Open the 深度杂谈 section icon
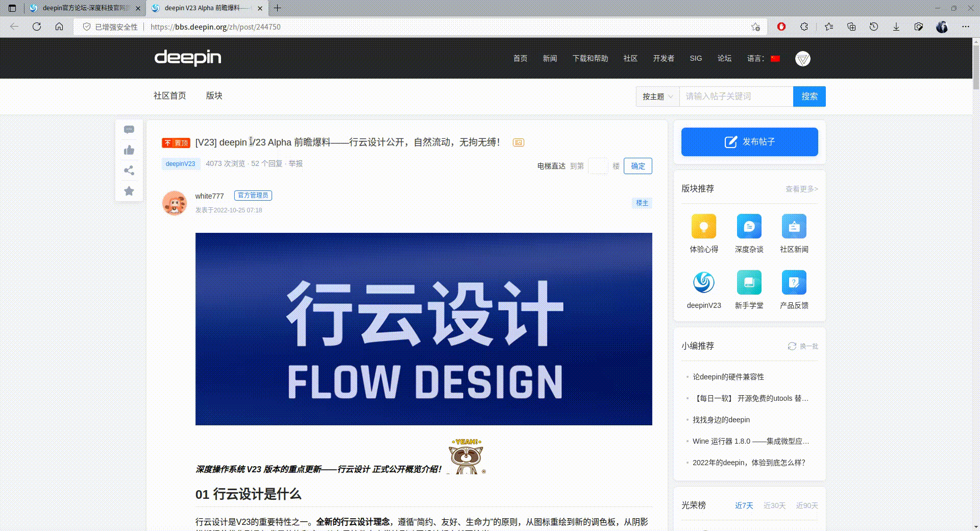980x531 pixels. [x=749, y=227]
